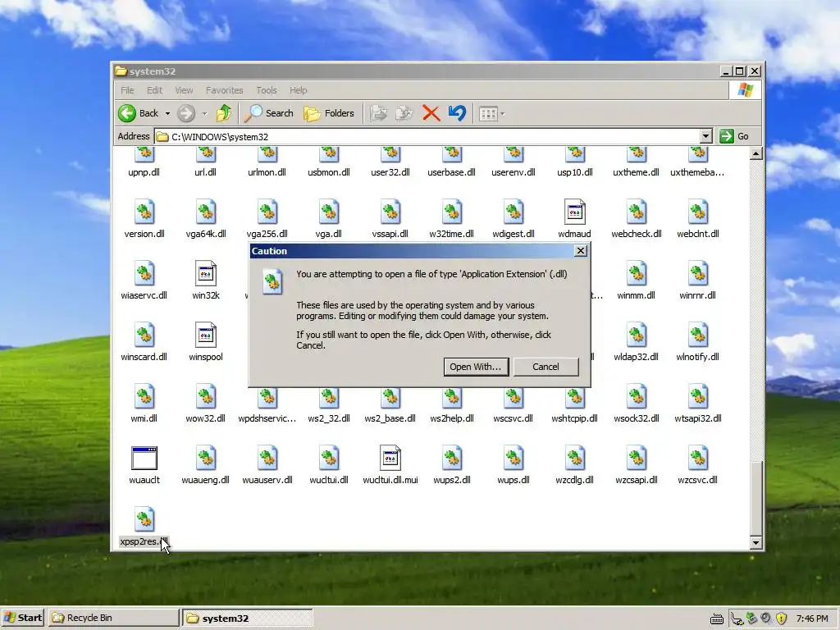The height and width of the screenshot is (630, 840).
Task: Open the View menu
Action: tap(184, 90)
